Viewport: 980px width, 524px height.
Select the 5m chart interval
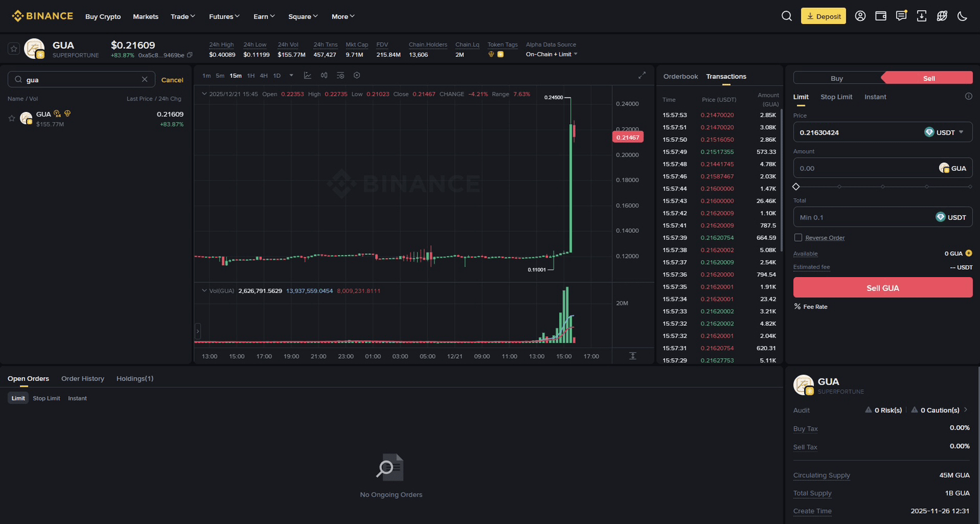pos(220,76)
